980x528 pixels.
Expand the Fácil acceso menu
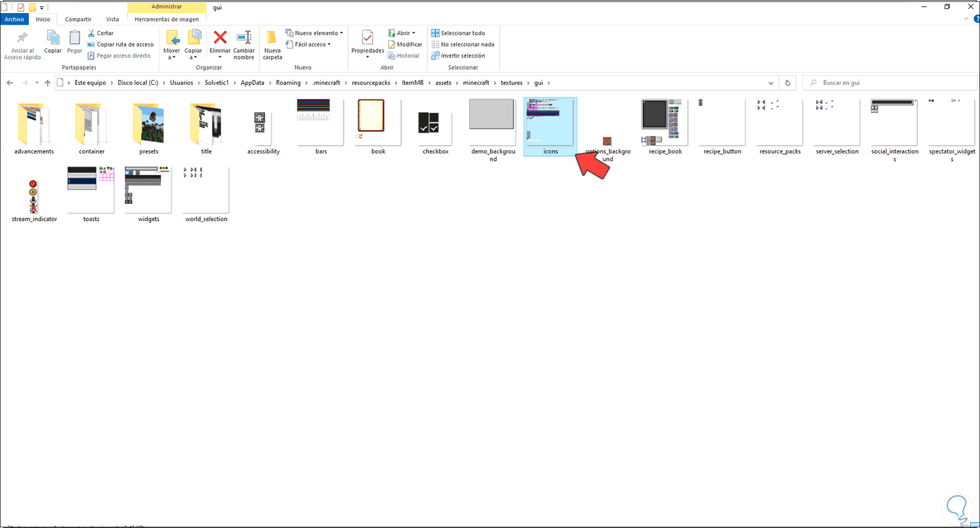pos(308,44)
